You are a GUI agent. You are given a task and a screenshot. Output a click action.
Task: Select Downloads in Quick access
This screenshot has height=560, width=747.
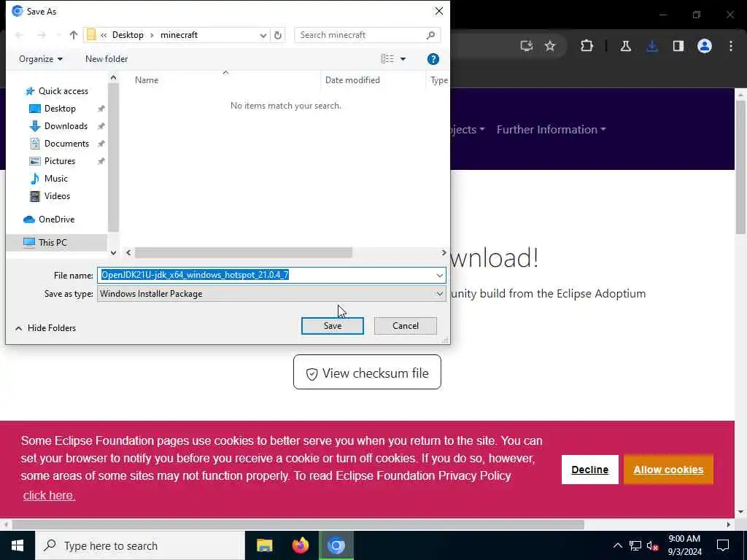(x=65, y=126)
